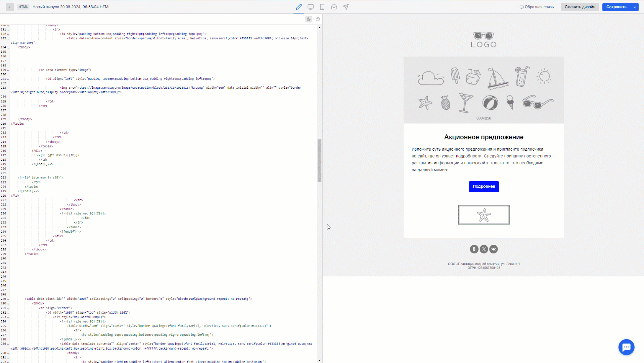Viewport: 644px width, 363px height.
Task: Collapse code fold at line 193
Action: pyautogui.click(x=8, y=39)
